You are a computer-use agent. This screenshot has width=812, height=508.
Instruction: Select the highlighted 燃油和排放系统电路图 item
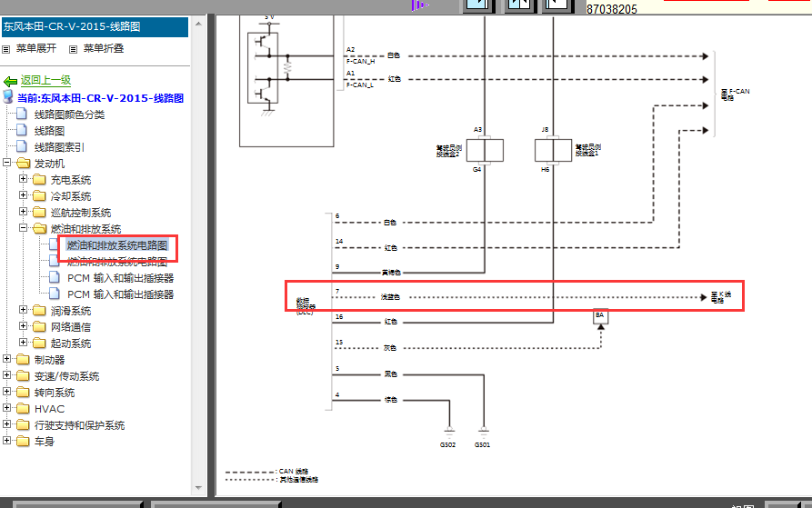coord(117,245)
